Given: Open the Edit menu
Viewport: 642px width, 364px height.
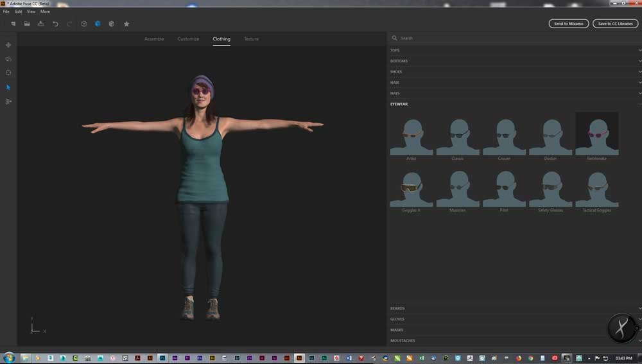Looking at the screenshot, I should [x=19, y=12].
